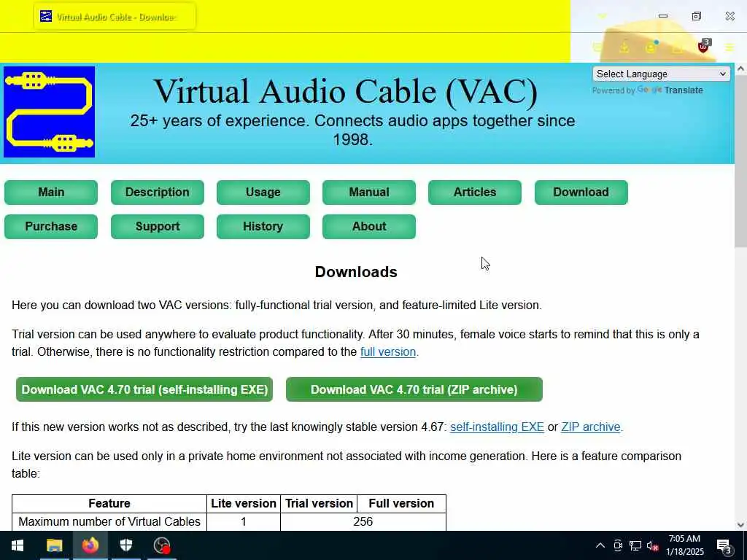Open OBS recording app in taskbar

tap(161, 545)
